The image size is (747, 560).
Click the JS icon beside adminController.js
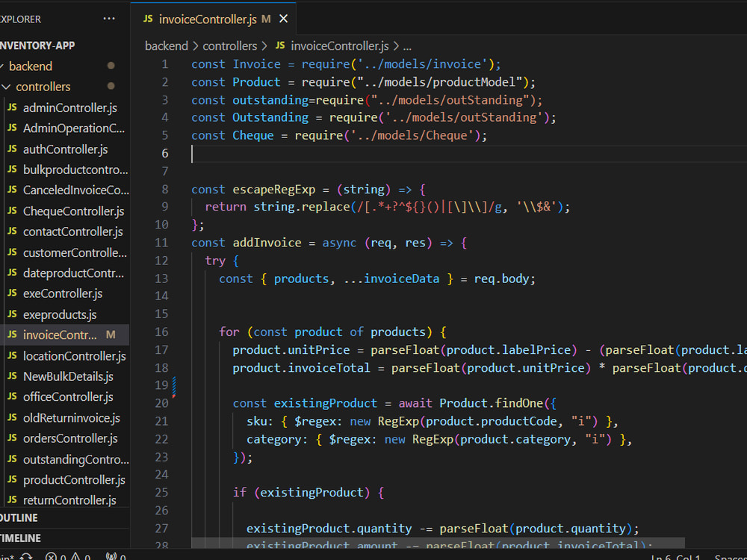coord(13,108)
